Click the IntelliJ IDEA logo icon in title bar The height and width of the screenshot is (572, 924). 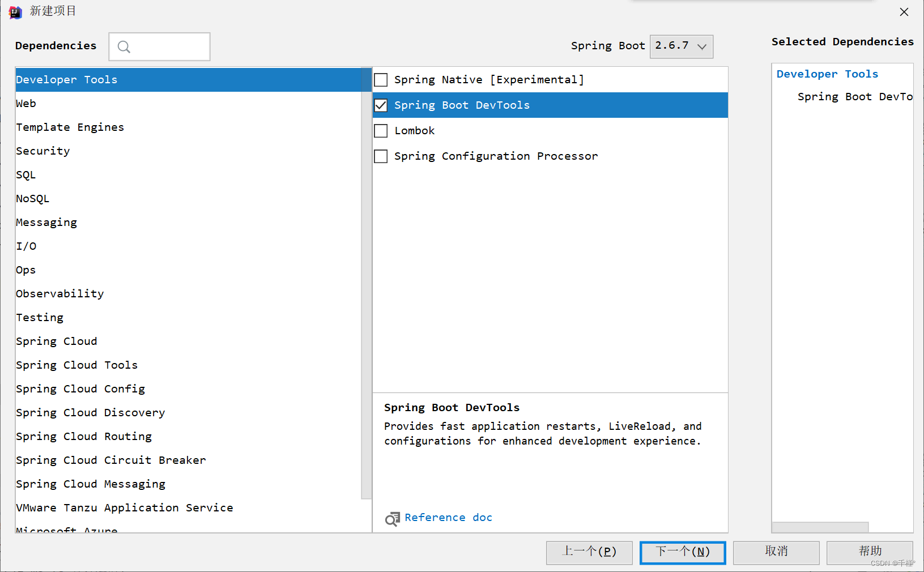point(15,12)
